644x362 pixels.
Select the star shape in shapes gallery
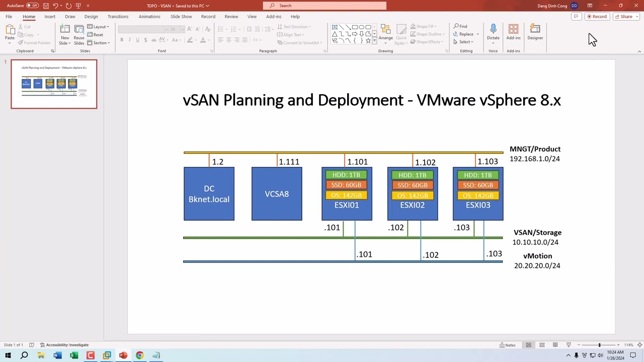click(368, 40)
